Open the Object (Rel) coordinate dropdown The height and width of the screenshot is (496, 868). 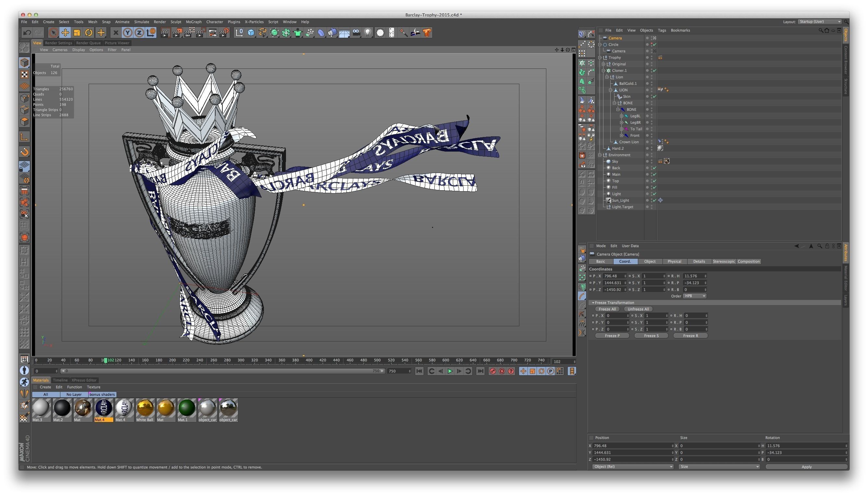633,467
